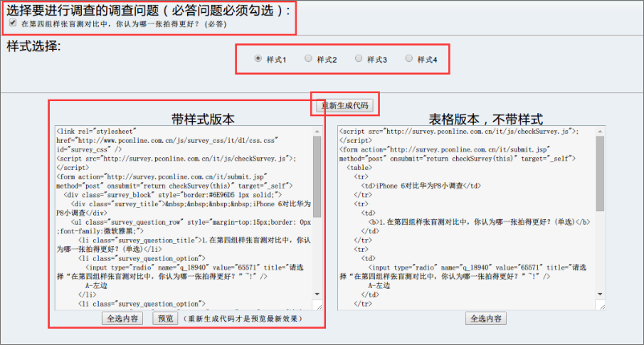Click the <table> line in 表格版本 code
Image resolution: width=644 pixels, height=345 pixels.
coord(359,168)
